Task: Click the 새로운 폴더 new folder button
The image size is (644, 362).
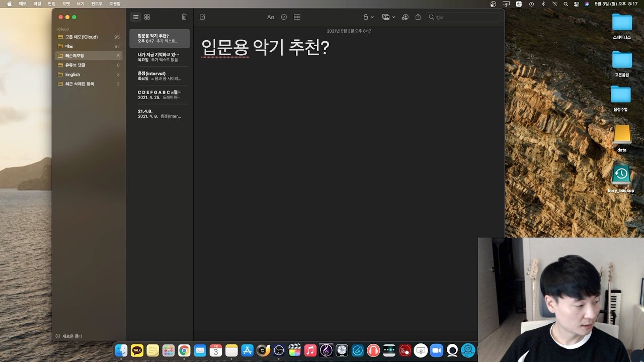Action: click(x=69, y=336)
